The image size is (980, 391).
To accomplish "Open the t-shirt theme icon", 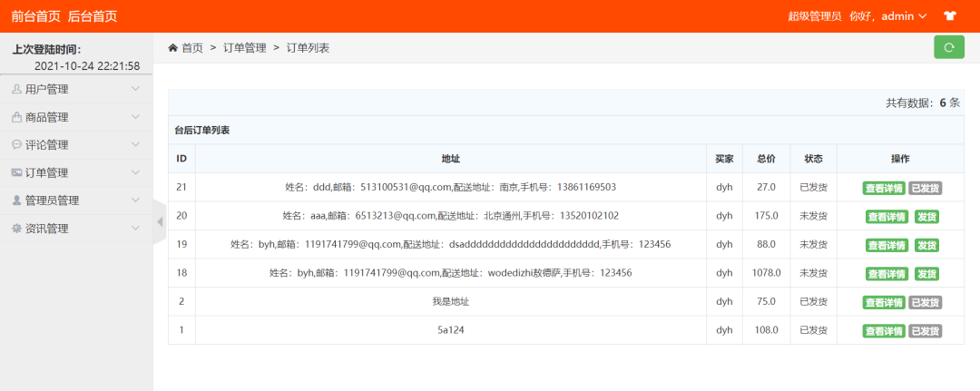I will point(950,16).
